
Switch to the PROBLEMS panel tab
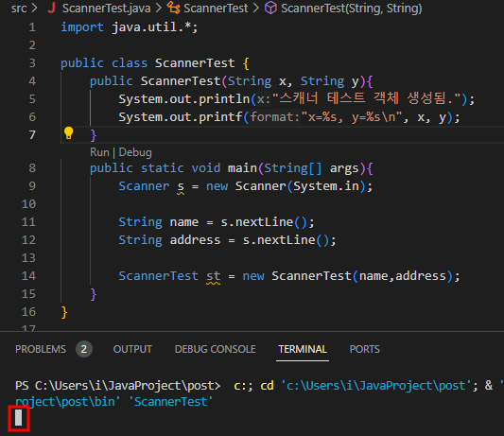pos(41,349)
